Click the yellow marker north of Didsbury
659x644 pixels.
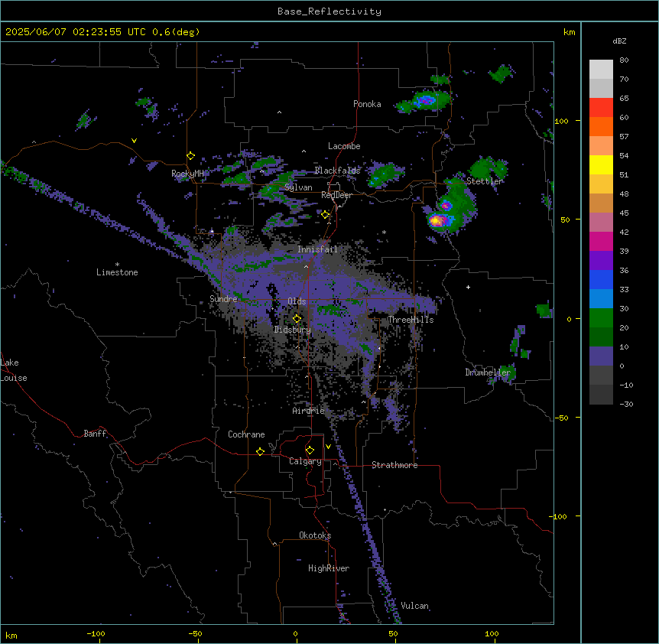297,318
